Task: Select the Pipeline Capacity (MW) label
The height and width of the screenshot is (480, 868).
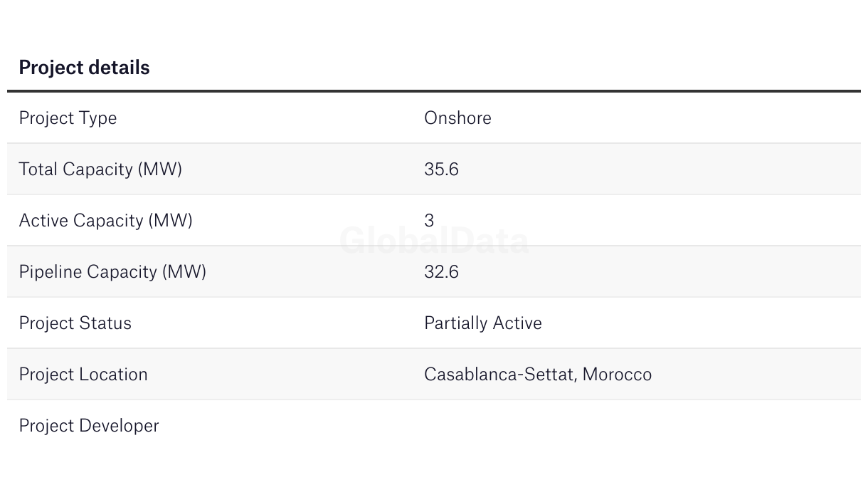Action: [x=112, y=272]
